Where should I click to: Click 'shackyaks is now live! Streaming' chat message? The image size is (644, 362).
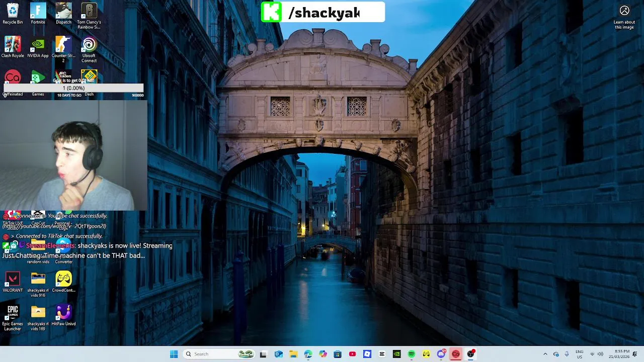click(125, 245)
